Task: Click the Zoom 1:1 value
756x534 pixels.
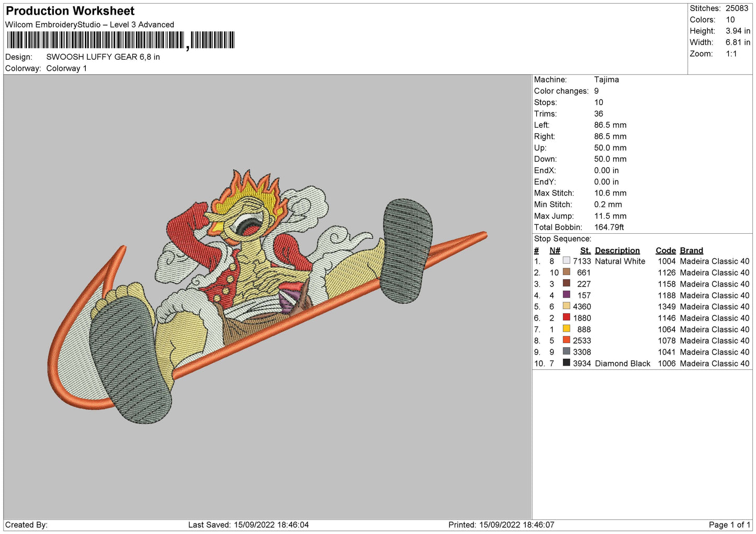Action: 731,54
